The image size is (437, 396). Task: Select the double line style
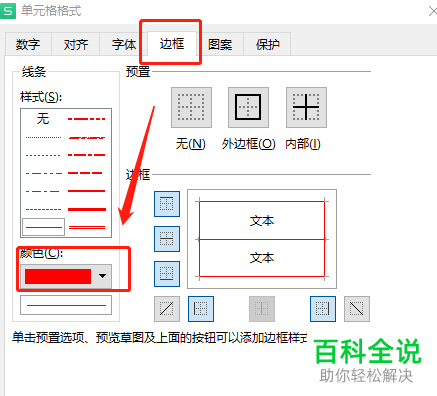coord(87,227)
